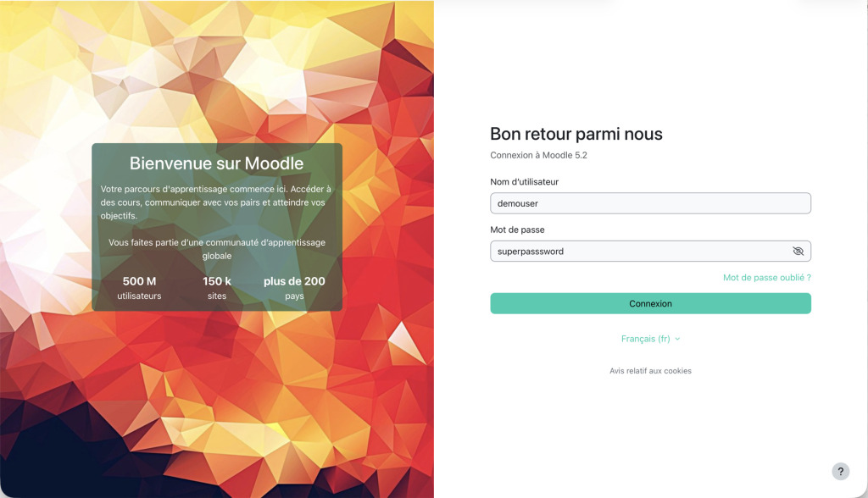Viewport: 868px width, 498px height.
Task: Expand the Français (fr) language selector
Action: click(649, 338)
